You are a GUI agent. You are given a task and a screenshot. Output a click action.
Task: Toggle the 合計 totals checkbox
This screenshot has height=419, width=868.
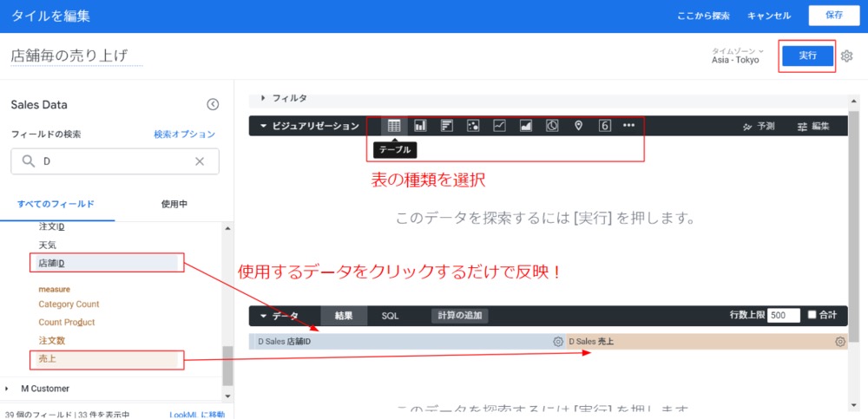coord(812,315)
